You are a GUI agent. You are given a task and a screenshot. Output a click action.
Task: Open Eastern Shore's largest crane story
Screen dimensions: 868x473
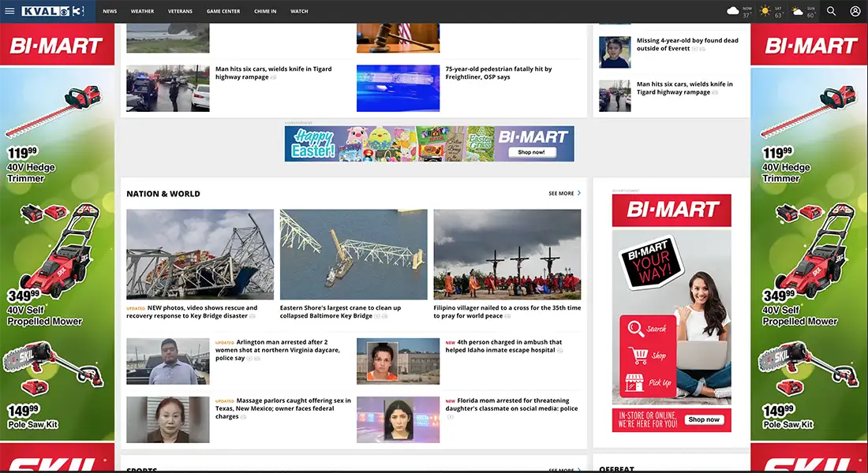pyautogui.click(x=340, y=312)
